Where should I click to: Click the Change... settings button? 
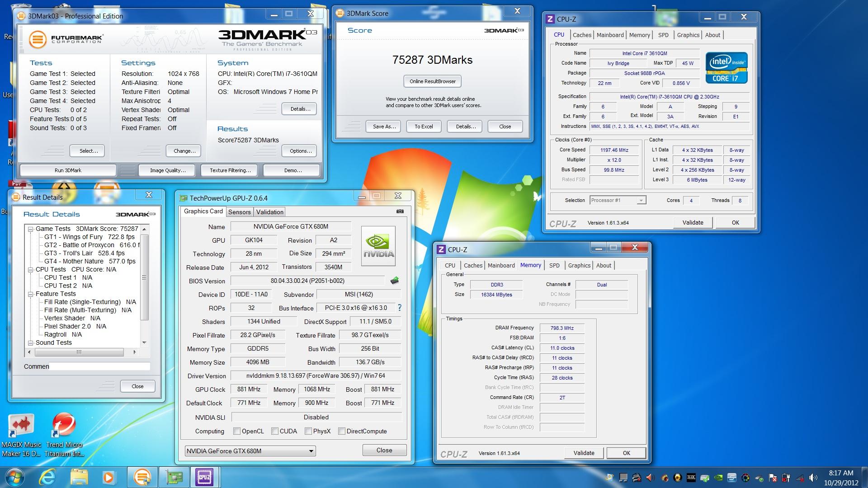click(184, 151)
